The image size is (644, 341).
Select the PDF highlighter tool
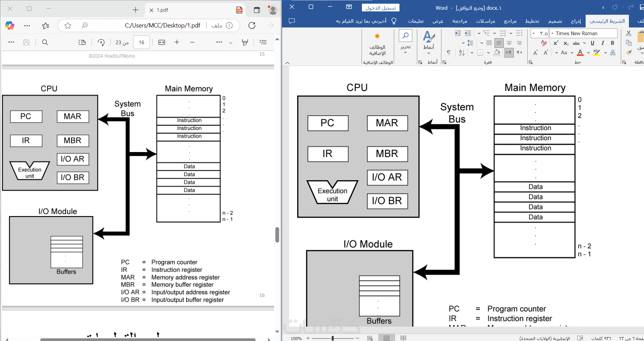[x=245, y=42]
